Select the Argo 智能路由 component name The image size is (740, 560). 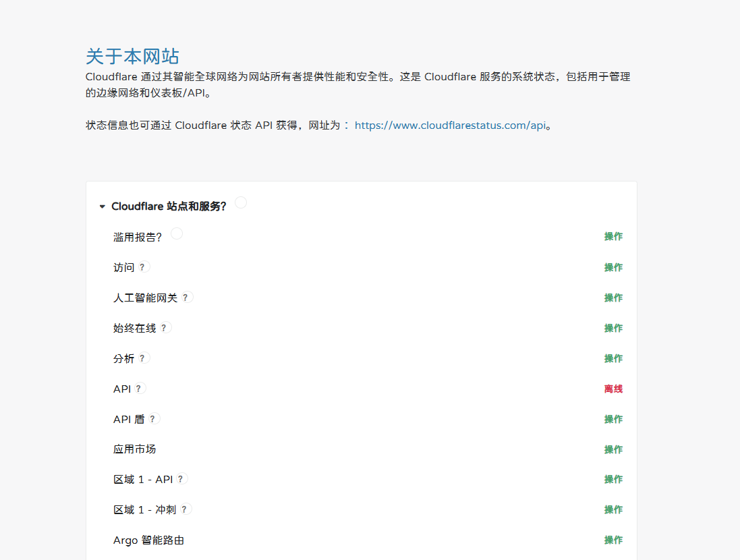click(148, 540)
